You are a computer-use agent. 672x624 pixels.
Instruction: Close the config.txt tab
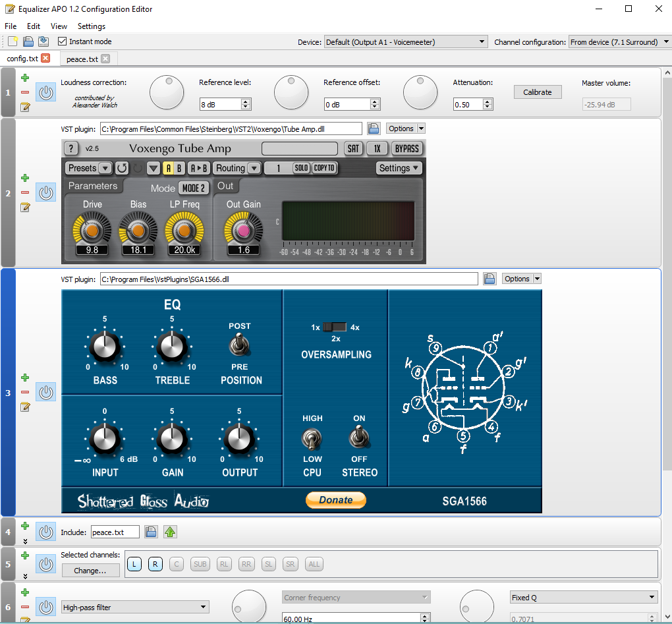45,58
